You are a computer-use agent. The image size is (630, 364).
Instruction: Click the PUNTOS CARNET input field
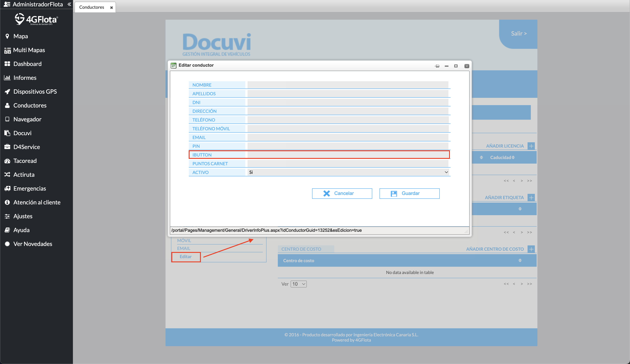click(x=348, y=164)
